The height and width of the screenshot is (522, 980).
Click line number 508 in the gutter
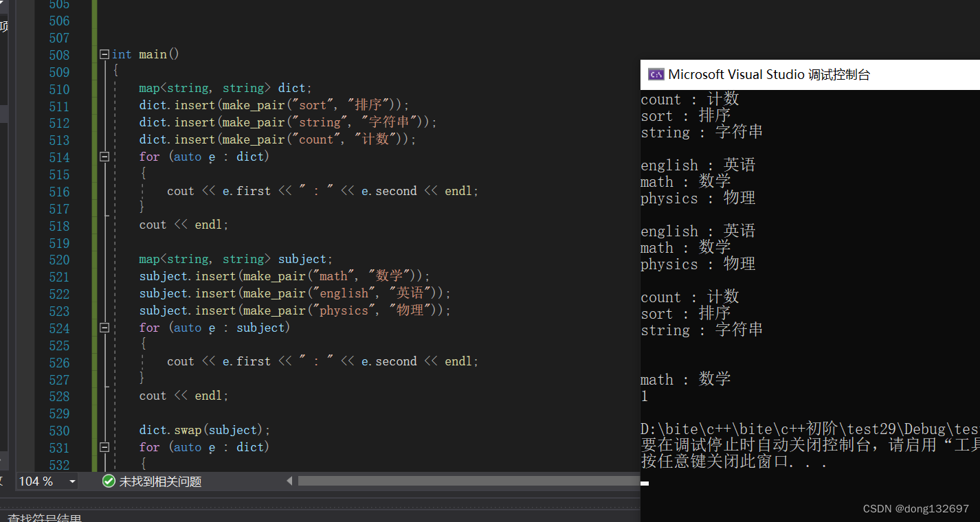click(x=59, y=55)
